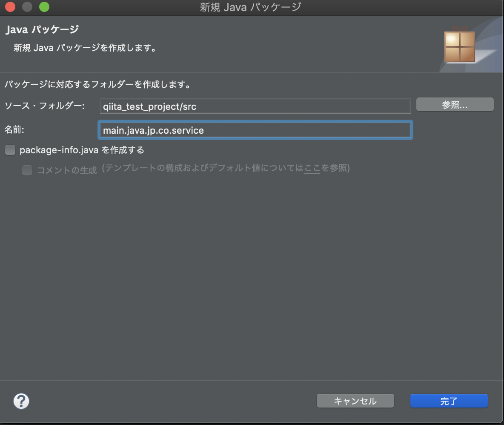Click the ソース・フォルダー text field
This screenshot has height=425, width=504.
(255, 106)
